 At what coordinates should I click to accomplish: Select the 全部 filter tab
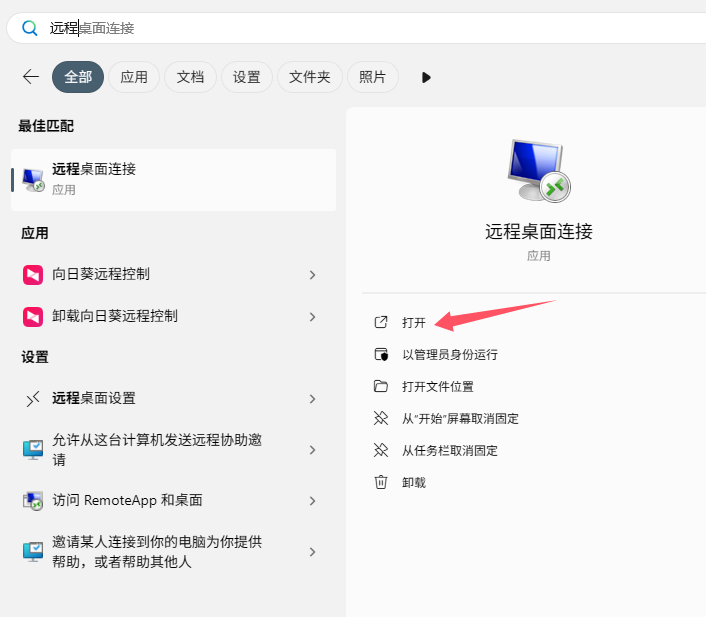(78, 77)
